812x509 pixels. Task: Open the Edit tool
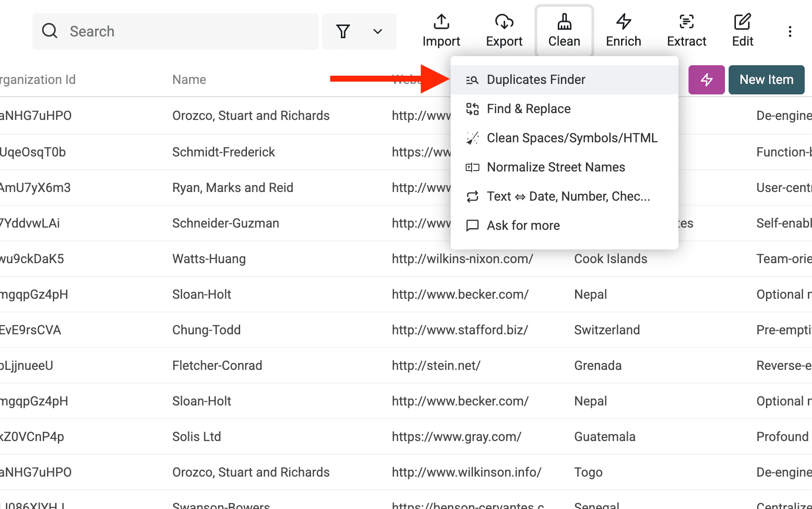[x=742, y=30]
